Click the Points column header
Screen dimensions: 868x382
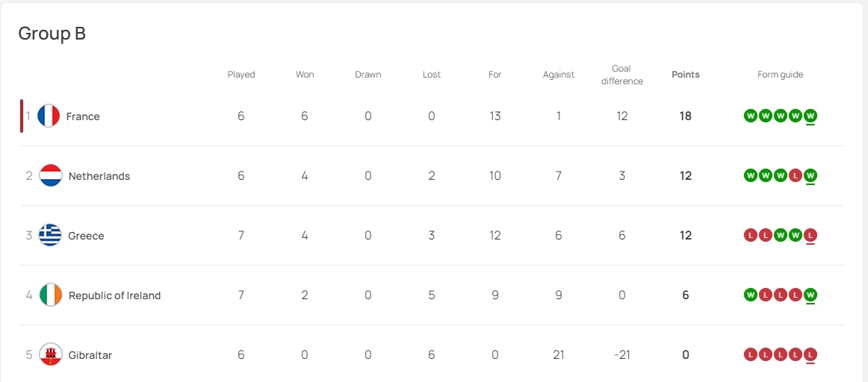click(686, 75)
